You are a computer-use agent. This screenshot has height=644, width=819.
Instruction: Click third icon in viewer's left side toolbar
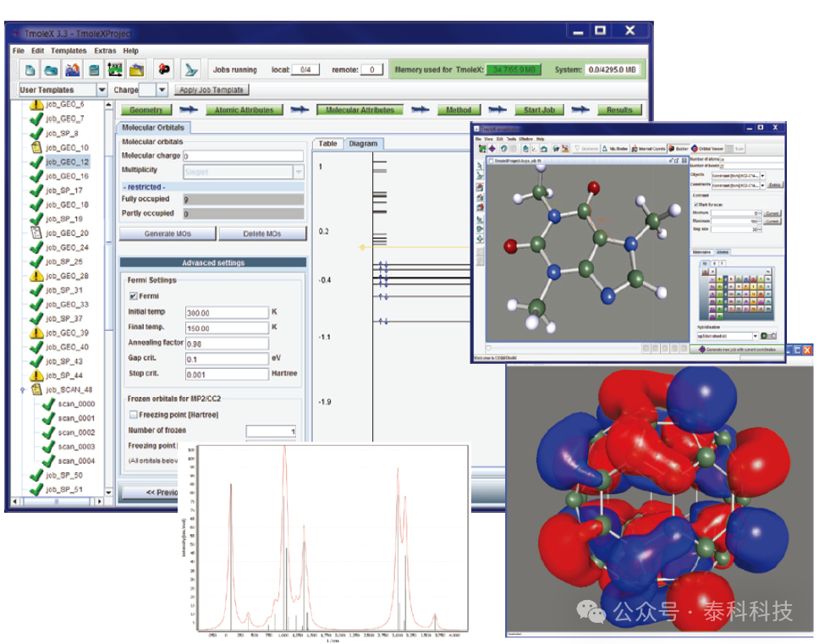tap(480, 187)
